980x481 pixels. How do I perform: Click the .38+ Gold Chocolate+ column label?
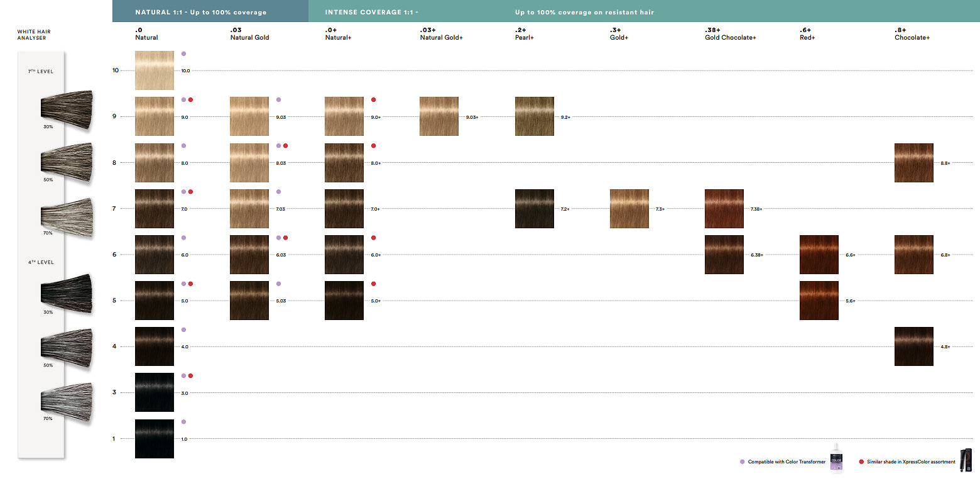point(730,34)
